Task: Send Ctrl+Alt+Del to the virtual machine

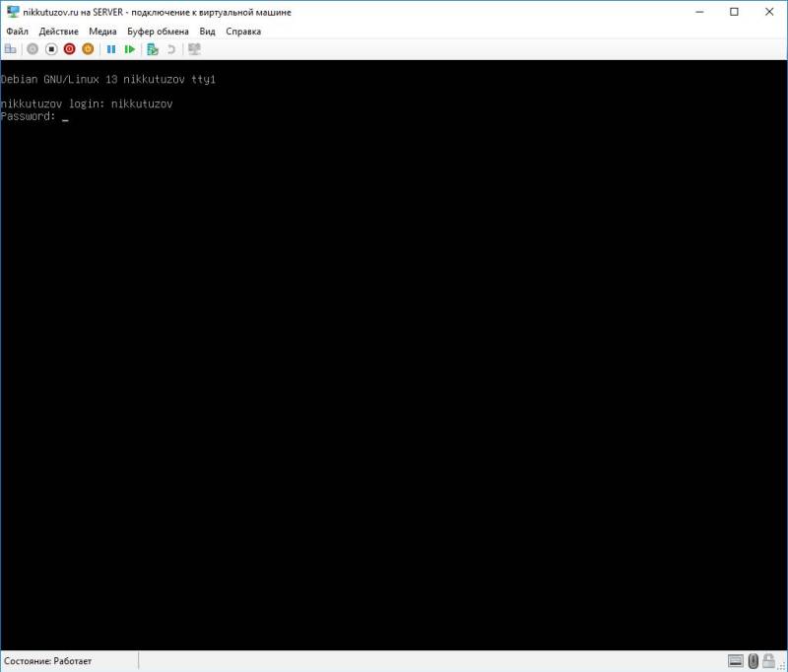Action: coord(10,48)
